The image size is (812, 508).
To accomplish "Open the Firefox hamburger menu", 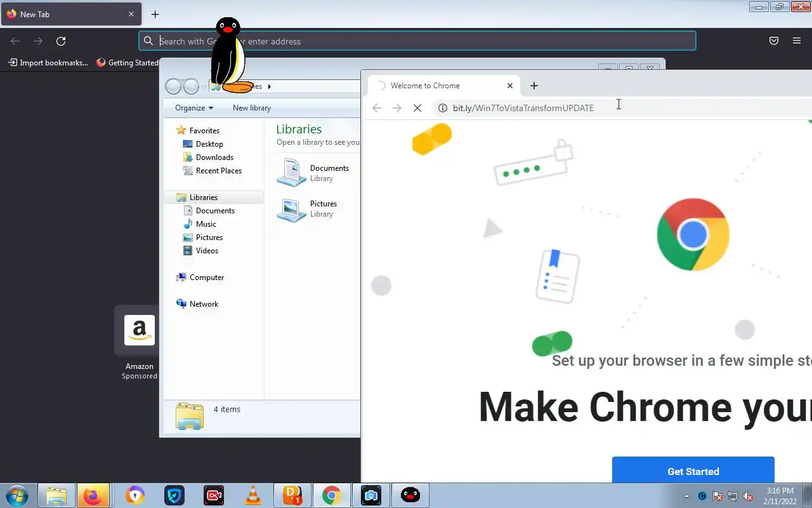I will [x=797, y=41].
